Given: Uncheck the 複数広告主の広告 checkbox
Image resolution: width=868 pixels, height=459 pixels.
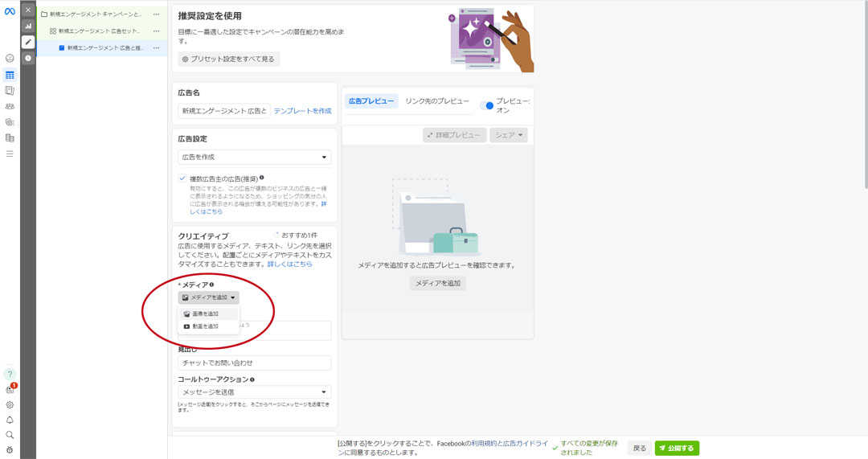Looking at the screenshot, I should (182, 178).
